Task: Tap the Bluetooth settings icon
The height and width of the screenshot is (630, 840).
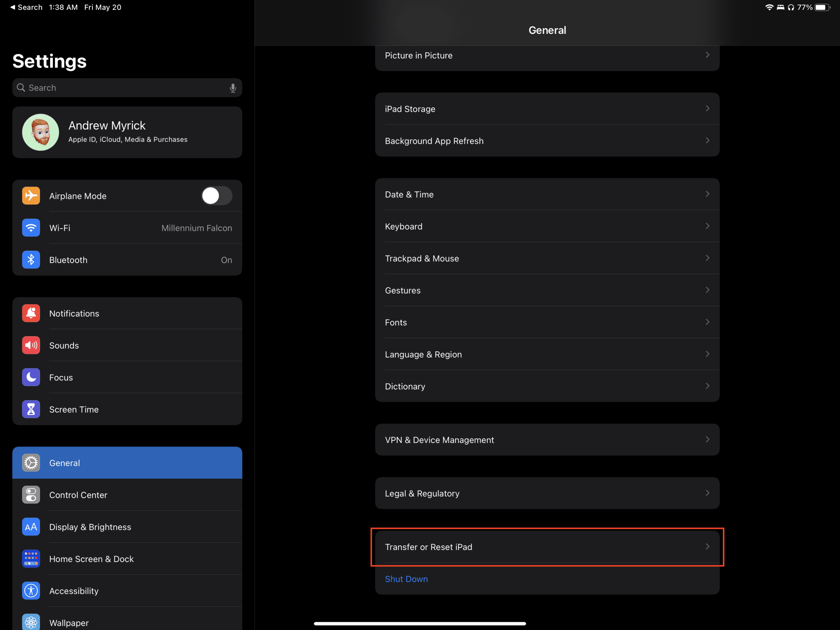Action: pyautogui.click(x=31, y=260)
